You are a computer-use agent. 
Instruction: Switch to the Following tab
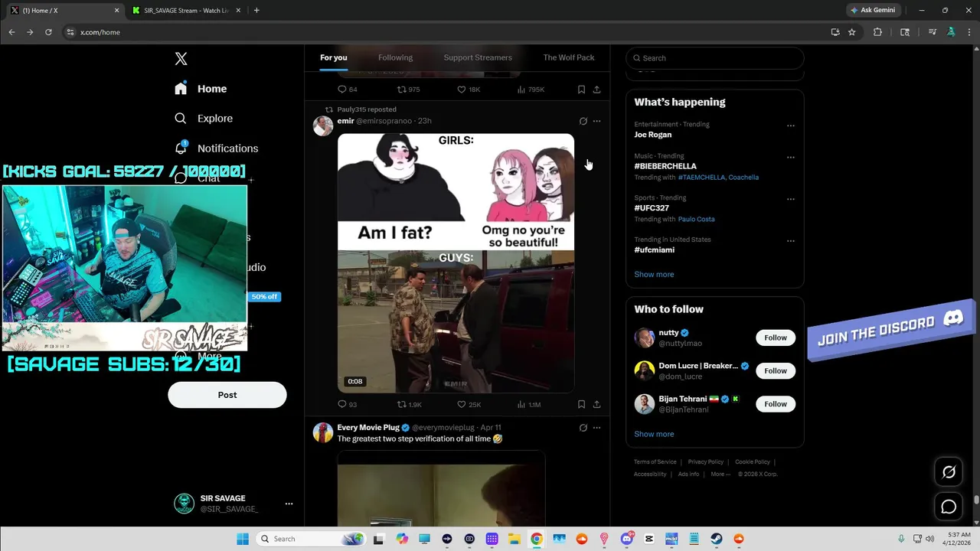point(395,57)
